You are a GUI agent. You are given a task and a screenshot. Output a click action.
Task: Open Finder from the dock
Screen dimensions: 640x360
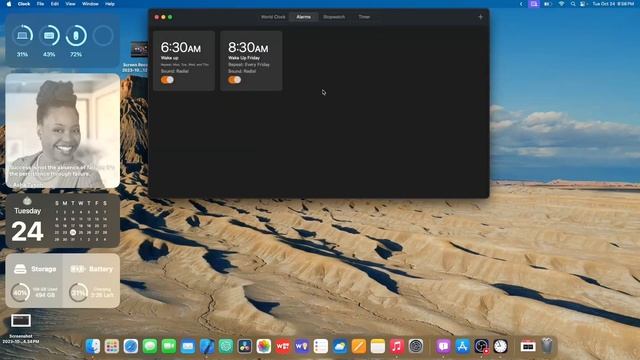coord(93,346)
